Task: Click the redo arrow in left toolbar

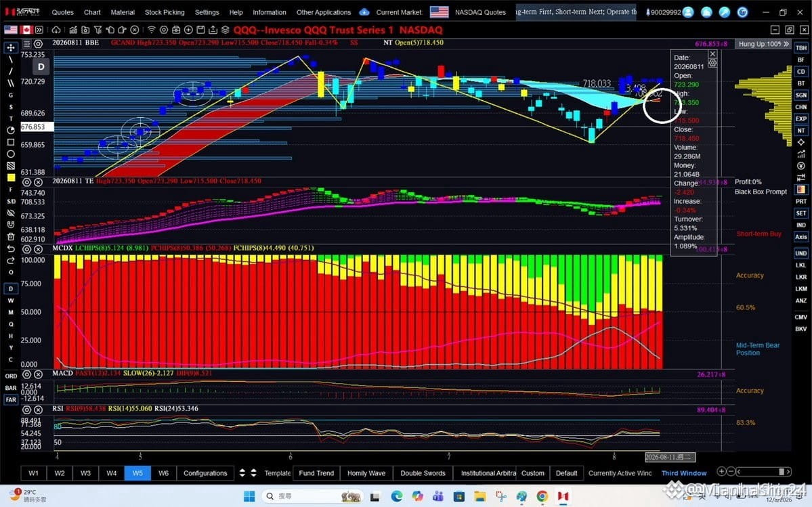Action: coord(10,260)
